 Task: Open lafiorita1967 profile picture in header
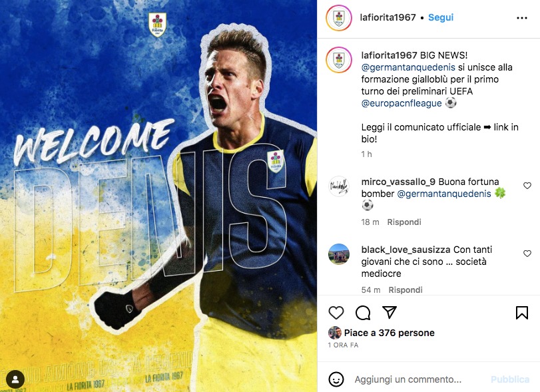point(339,18)
